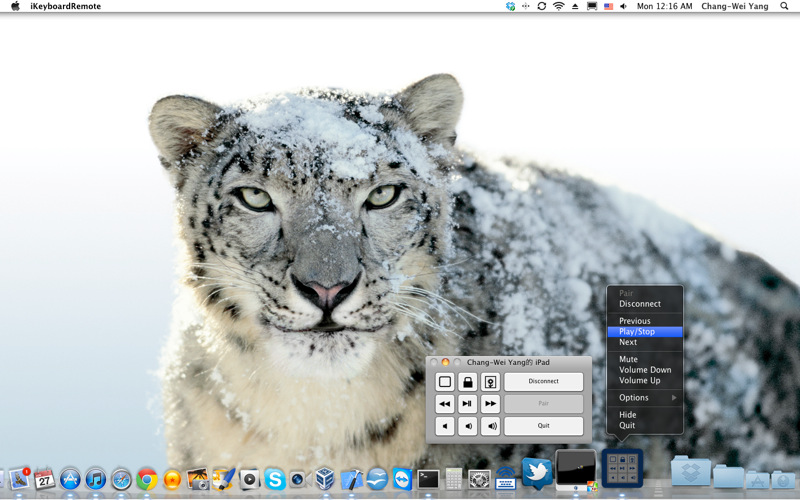Open iCal calendar from the dock
Viewport: 800px width, 500px height.
click(44, 479)
